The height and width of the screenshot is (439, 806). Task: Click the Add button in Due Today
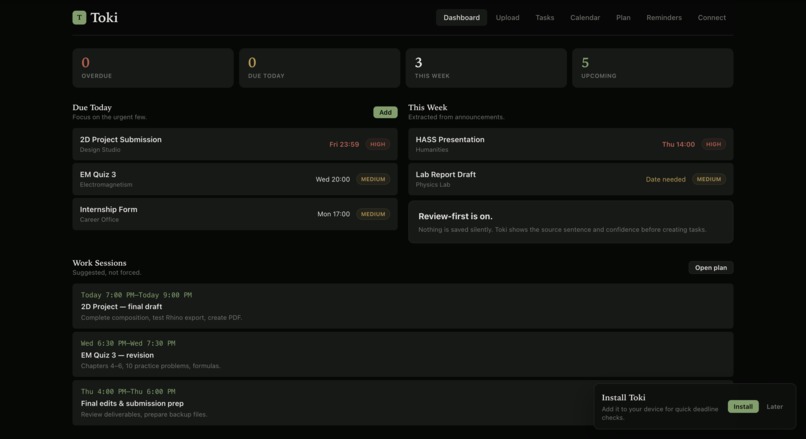[x=385, y=112]
